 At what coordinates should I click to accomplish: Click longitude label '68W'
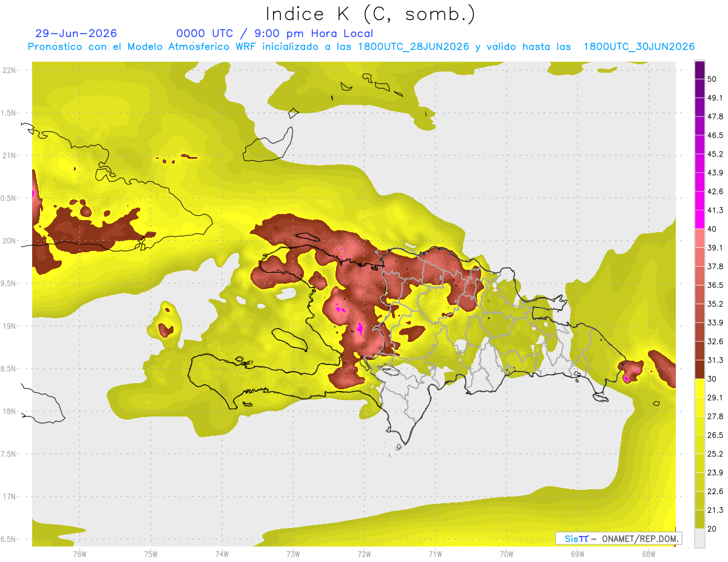[649, 554]
